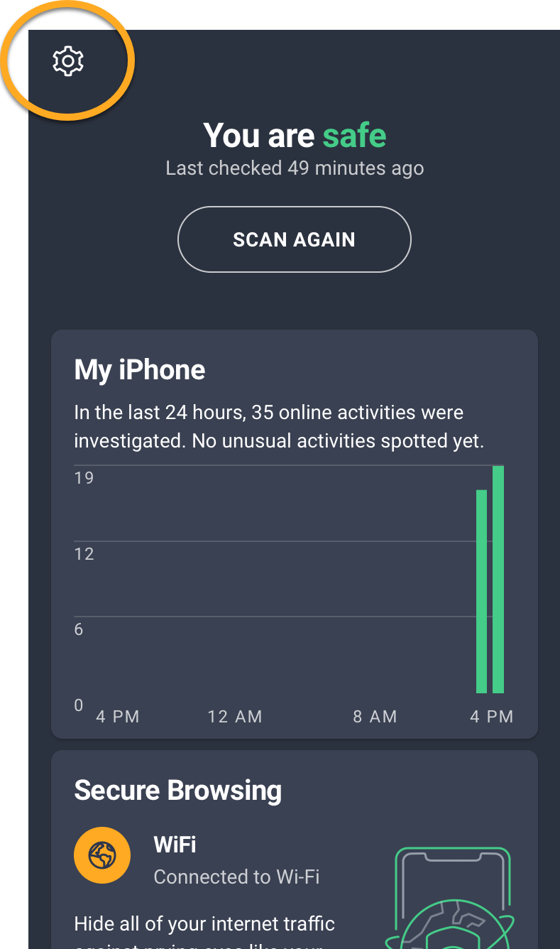Select the shorter green activity bar
This screenshot has width=560, height=949.
(481, 591)
